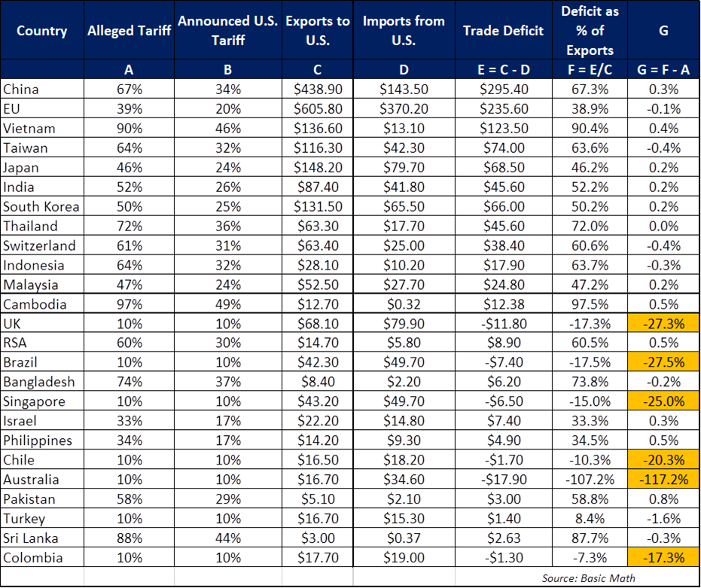Select the highlighted -17.3% Colombia cell
This screenshot has width=701, height=588.
pyautogui.click(x=663, y=558)
